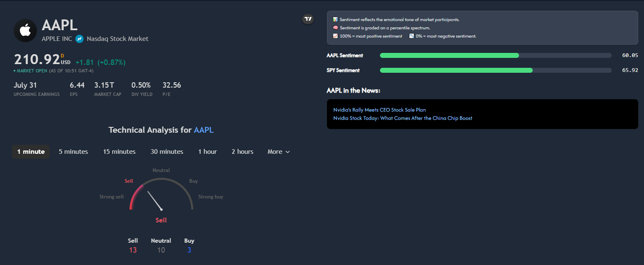Screen dimensions: 644x265
Task: Click the red Sell rating under the gauge
Action: (161, 220)
